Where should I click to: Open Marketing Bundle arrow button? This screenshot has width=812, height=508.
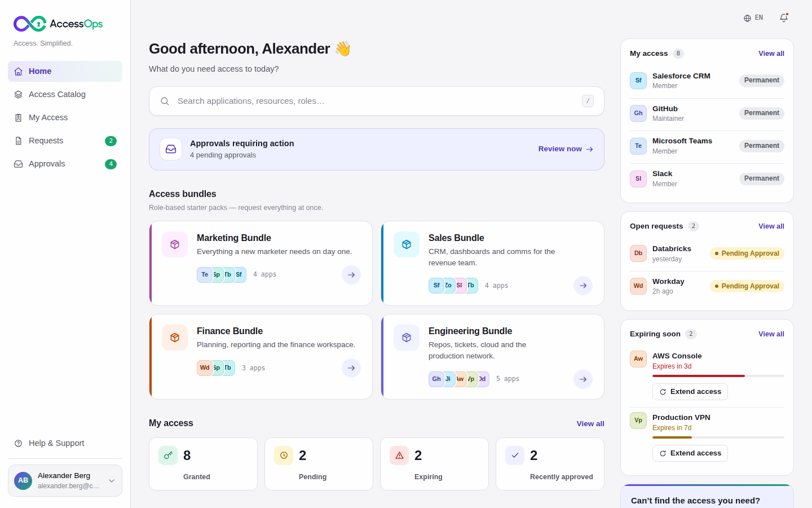(351, 275)
